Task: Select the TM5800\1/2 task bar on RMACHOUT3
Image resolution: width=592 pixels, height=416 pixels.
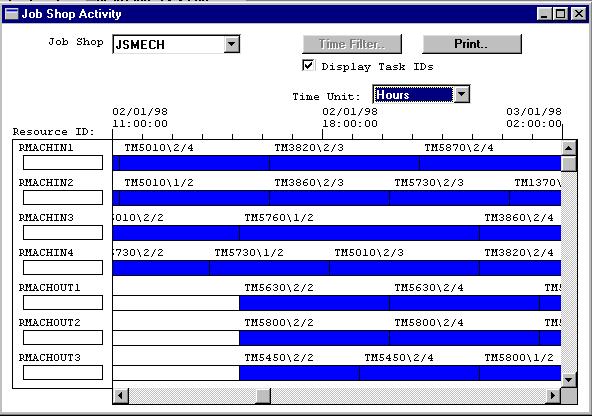Action: point(520,373)
